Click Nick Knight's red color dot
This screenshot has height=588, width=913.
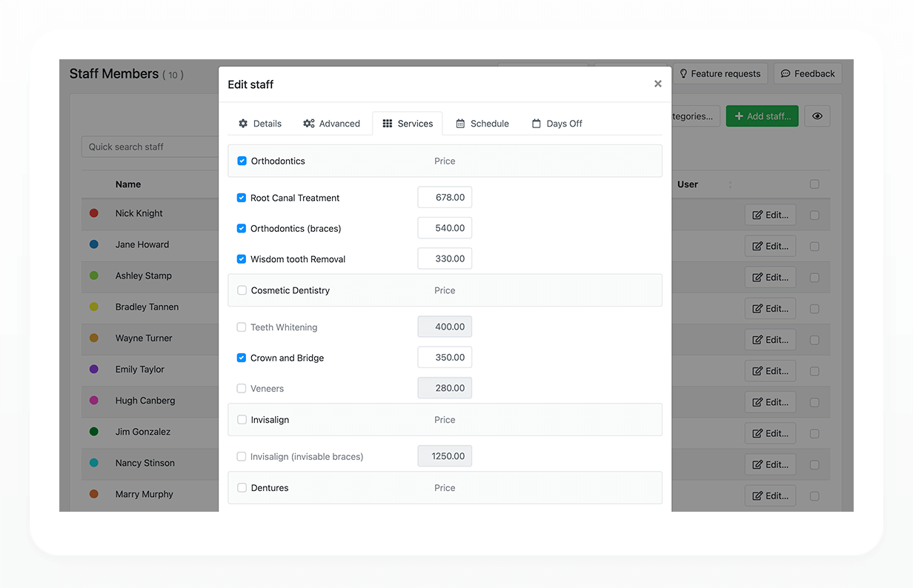94,213
